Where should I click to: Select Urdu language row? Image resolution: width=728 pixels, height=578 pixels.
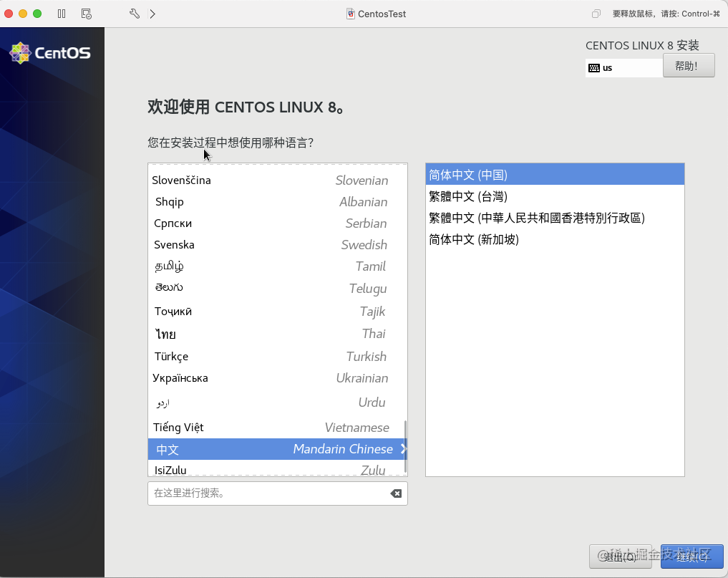(277, 402)
